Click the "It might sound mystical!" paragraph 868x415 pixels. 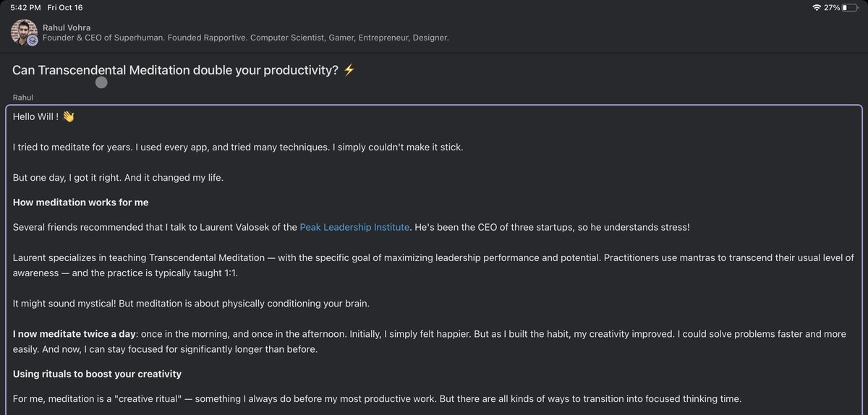click(x=191, y=303)
